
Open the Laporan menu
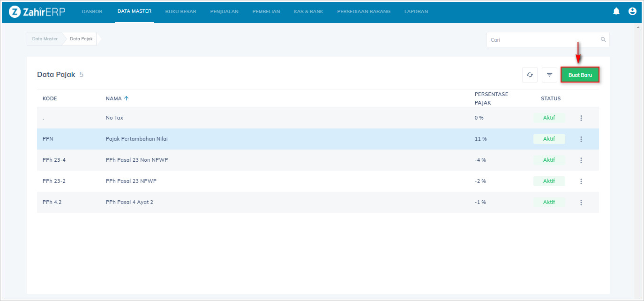416,12
